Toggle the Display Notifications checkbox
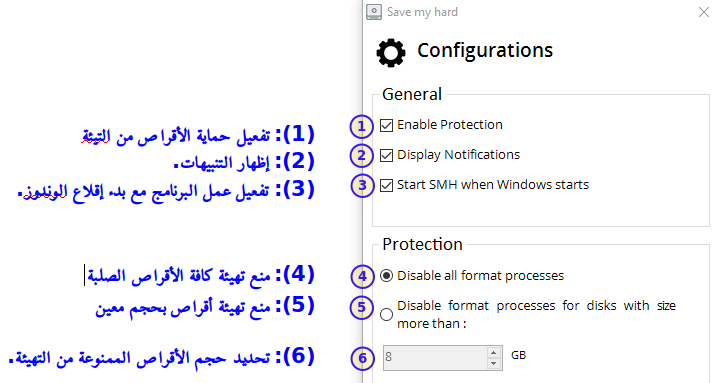The height and width of the screenshot is (383, 713). tap(387, 155)
